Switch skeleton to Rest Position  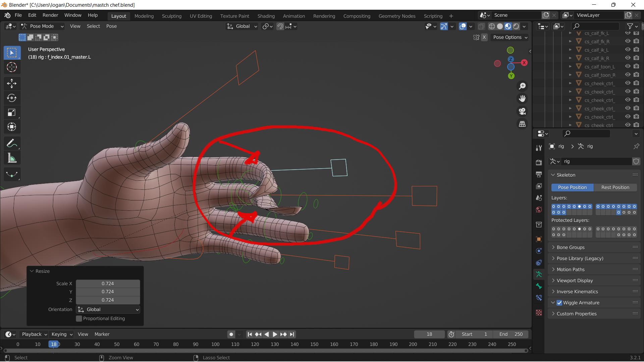[x=615, y=187]
